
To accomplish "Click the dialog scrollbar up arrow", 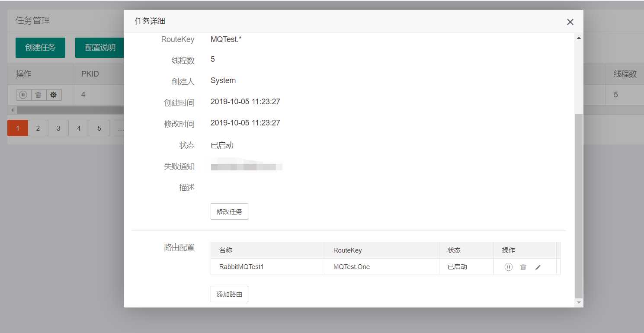I will 579,38.
